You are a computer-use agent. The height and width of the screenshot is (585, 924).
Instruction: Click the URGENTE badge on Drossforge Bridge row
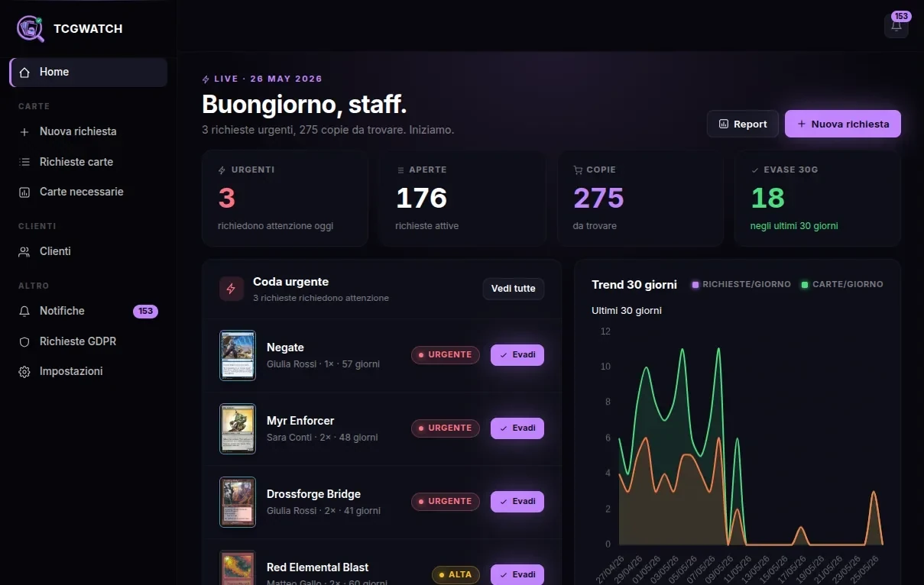click(x=446, y=502)
